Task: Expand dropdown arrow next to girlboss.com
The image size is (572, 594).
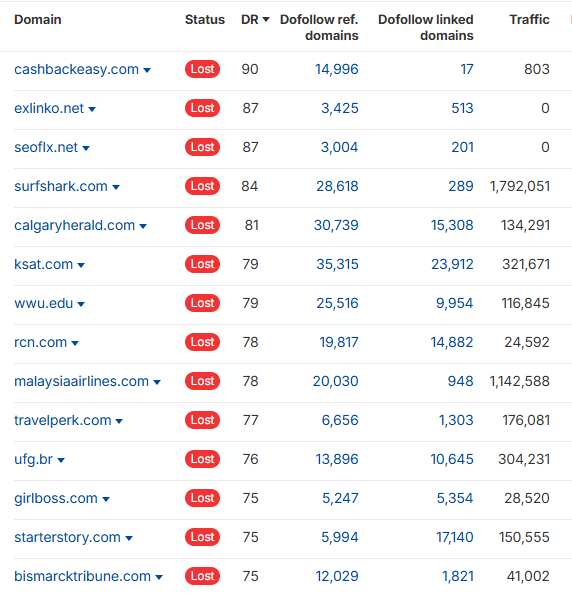Action: [106, 500]
